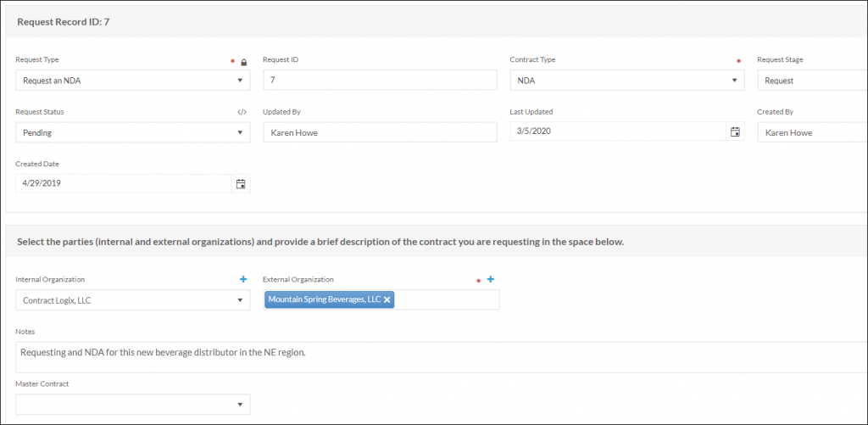Image resolution: width=868 pixels, height=425 pixels.
Task: Click empty area in External Organization field
Action: coord(447,300)
